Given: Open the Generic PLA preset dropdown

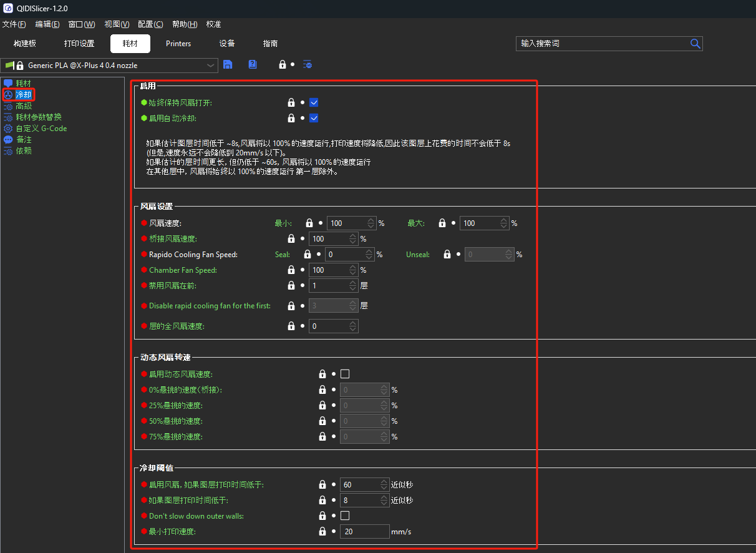Looking at the screenshot, I should [110, 65].
